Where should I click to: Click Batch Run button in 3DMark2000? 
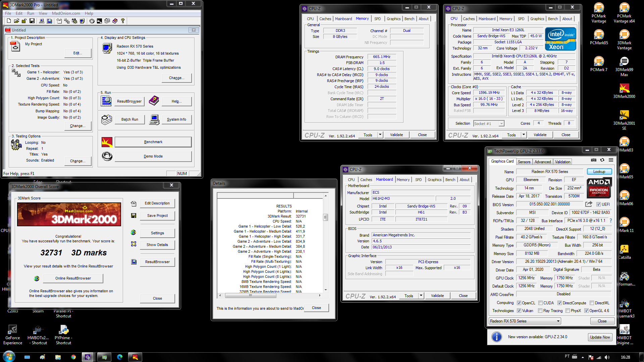(x=129, y=119)
